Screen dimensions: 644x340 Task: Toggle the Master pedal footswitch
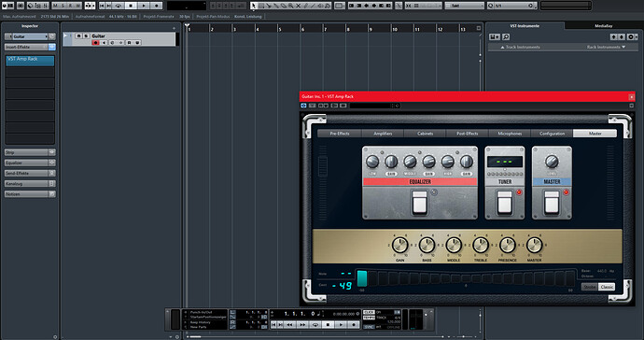tap(552, 203)
